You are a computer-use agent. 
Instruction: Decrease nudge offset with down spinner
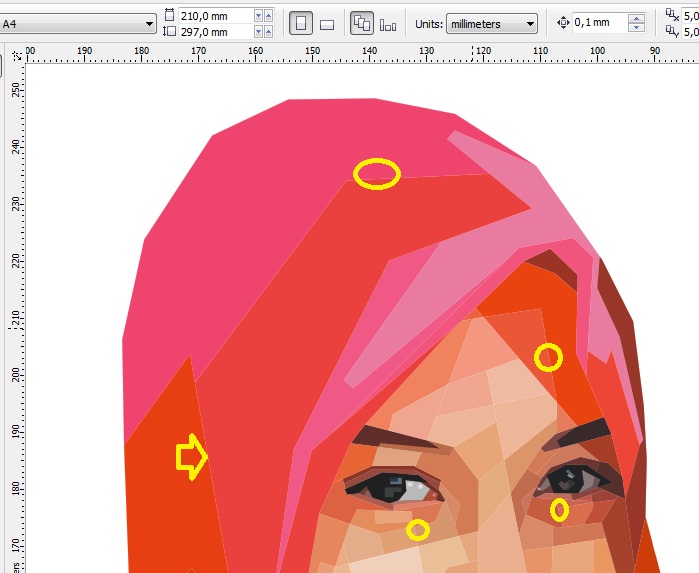(637, 27)
